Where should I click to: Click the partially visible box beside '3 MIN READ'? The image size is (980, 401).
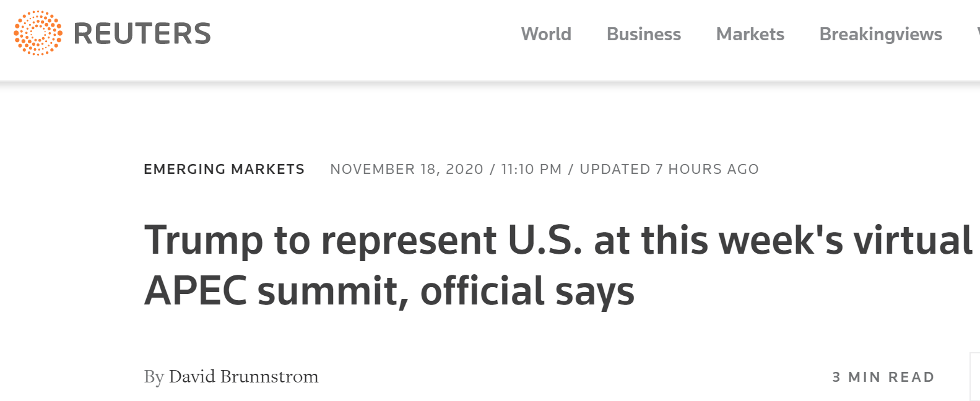click(974, 376)
